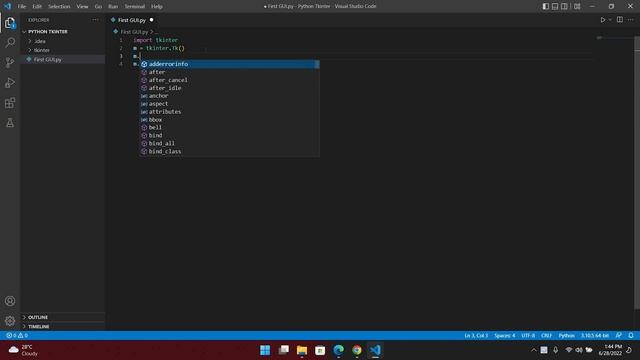Click the VS Code logo in title bar
This screenshot has width=640, height=360.
click(8, 6)
